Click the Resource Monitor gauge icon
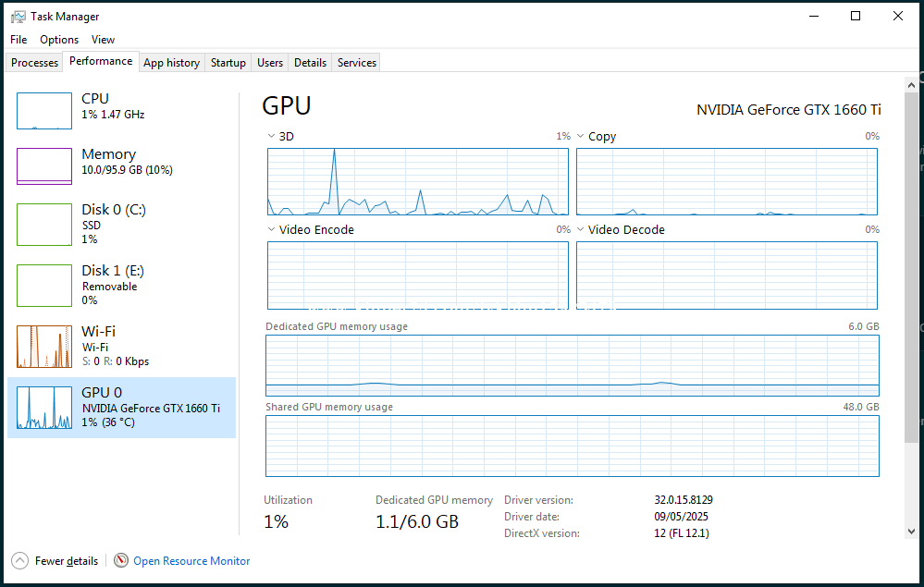 pos(121,560)
